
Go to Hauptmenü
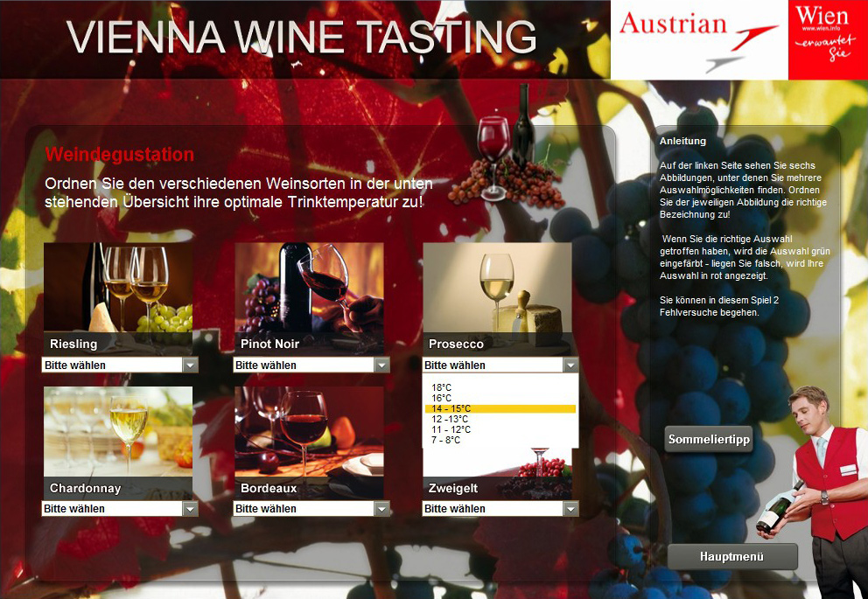pos(731,556)
